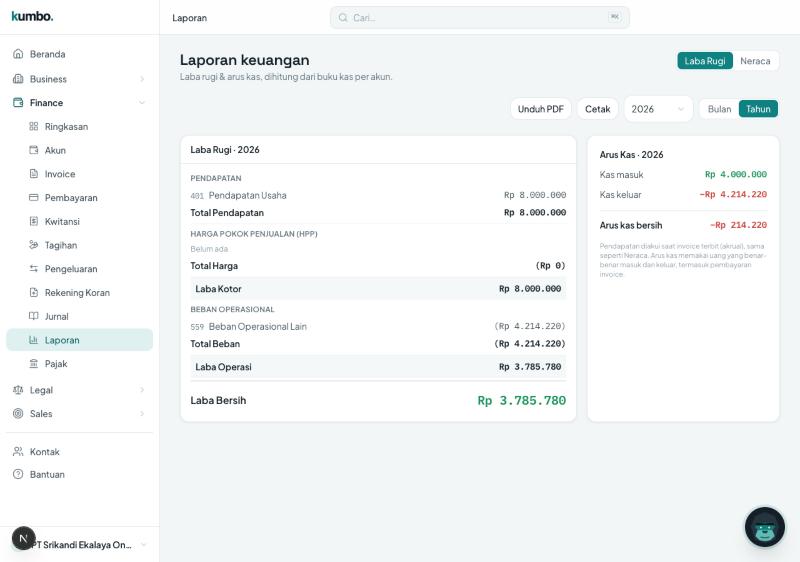This screenshot has width=800, height=562.
Task: Open the Kontak page
Action: coord(80,451)
